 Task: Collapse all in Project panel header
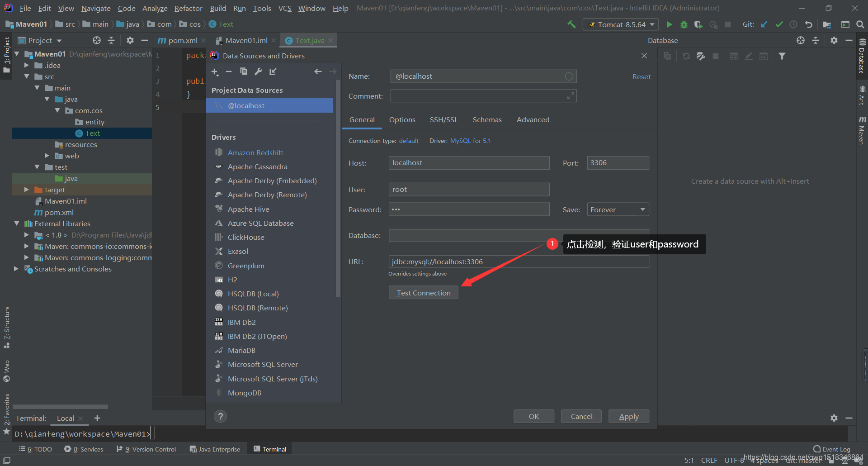tap(111, 40)
